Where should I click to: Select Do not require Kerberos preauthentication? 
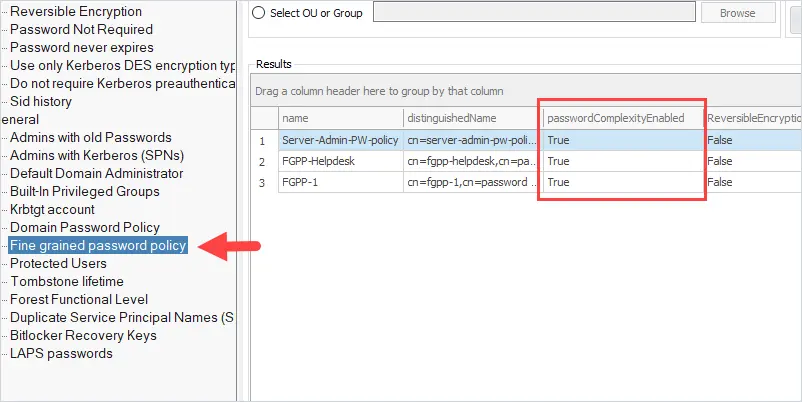(x=122, y=83)
